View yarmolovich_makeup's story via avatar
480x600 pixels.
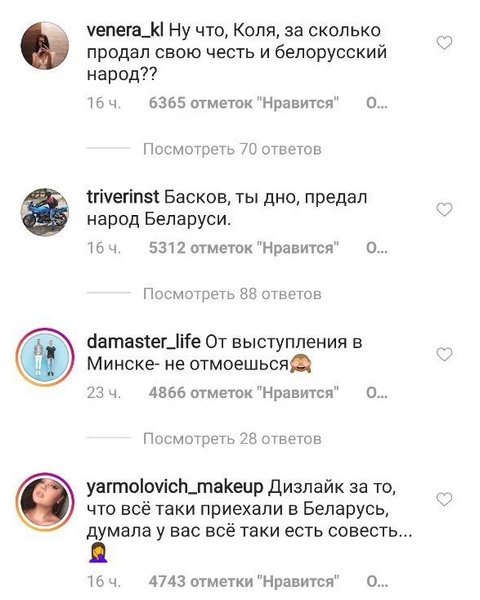[x=44, y=502]
